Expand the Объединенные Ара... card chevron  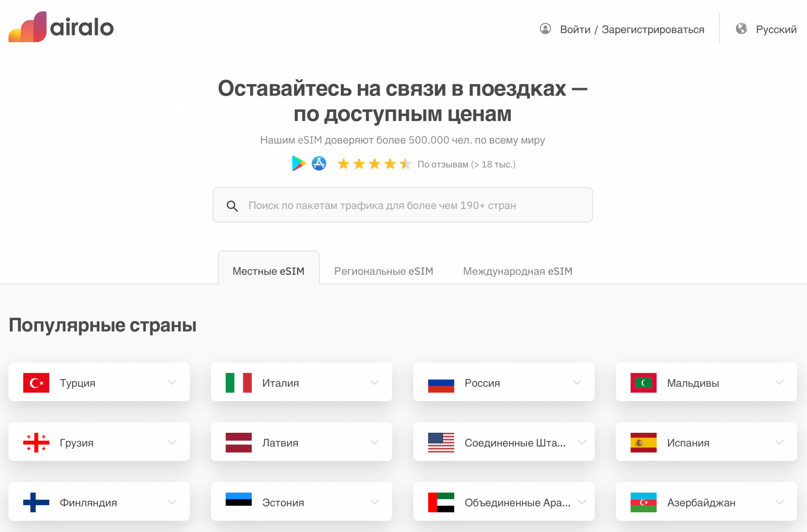coord(582,502)
